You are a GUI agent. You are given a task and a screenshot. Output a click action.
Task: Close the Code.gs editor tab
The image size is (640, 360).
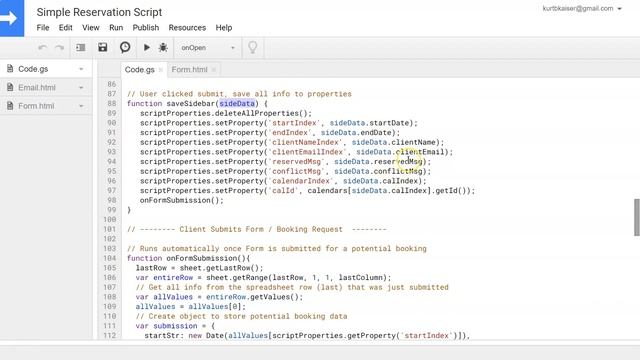point(161,70)
